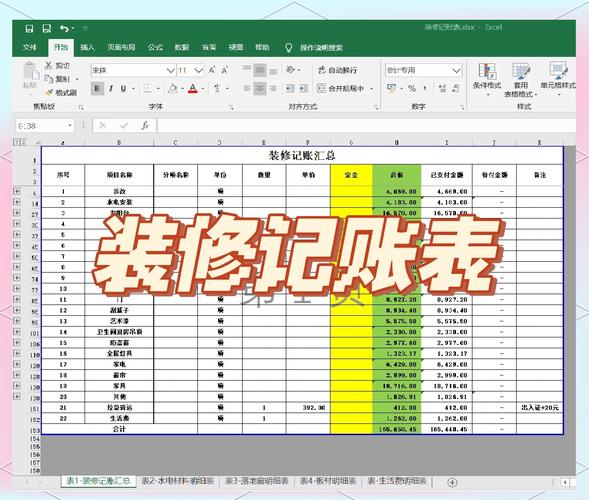Image resolution: width=589 pixels, height=500 pixels.
Task: Toggle Underline formatting button
Action: [x=123, y=89]
